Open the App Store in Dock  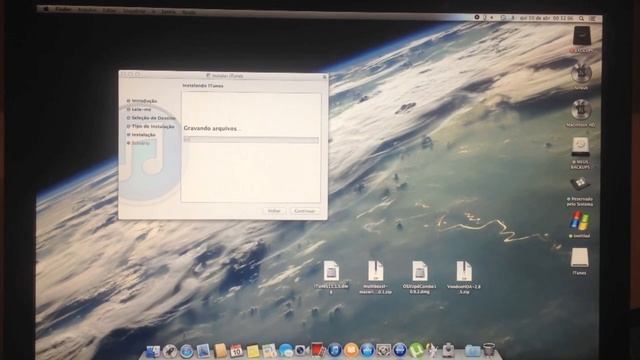pyautogui.click(x=367, y=350)
